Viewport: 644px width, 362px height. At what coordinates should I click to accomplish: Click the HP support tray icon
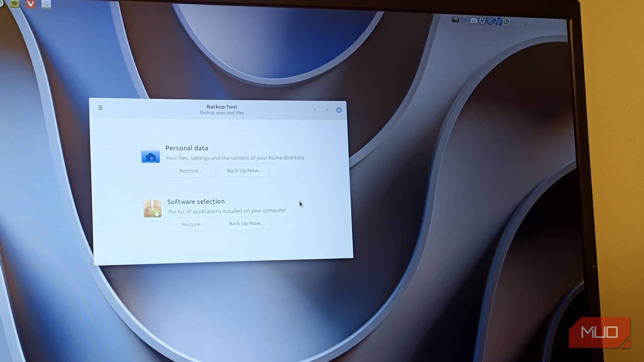498,21
